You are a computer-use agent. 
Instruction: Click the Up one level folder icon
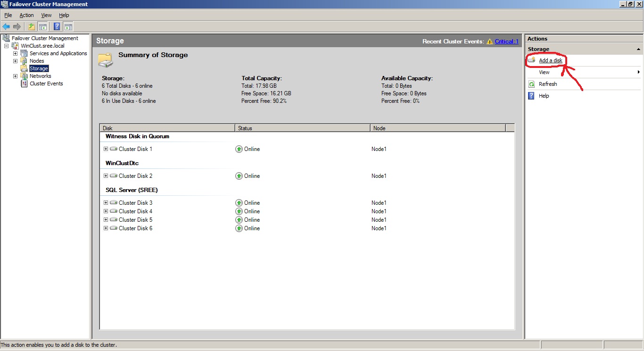32,26
